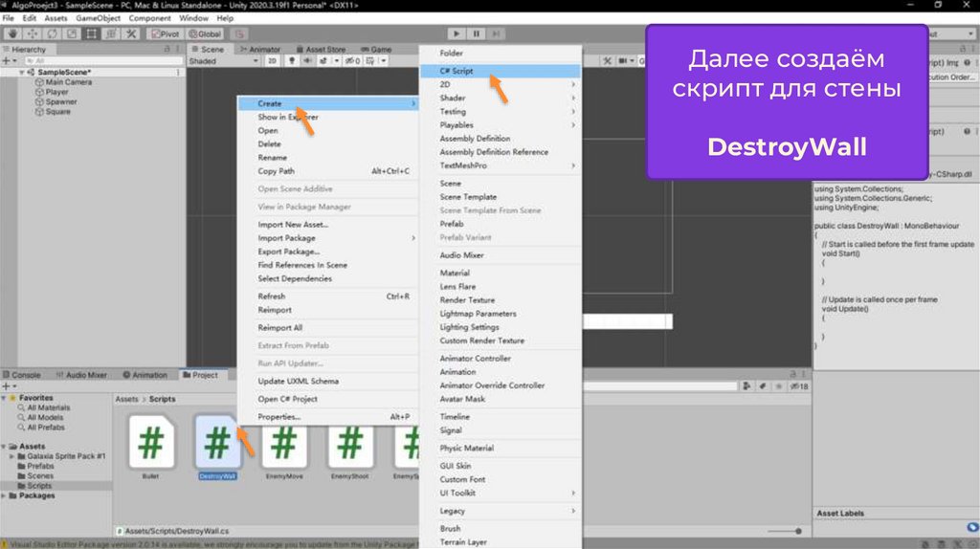Open Component menu in menu bar
980x549 pixels.
149,18
